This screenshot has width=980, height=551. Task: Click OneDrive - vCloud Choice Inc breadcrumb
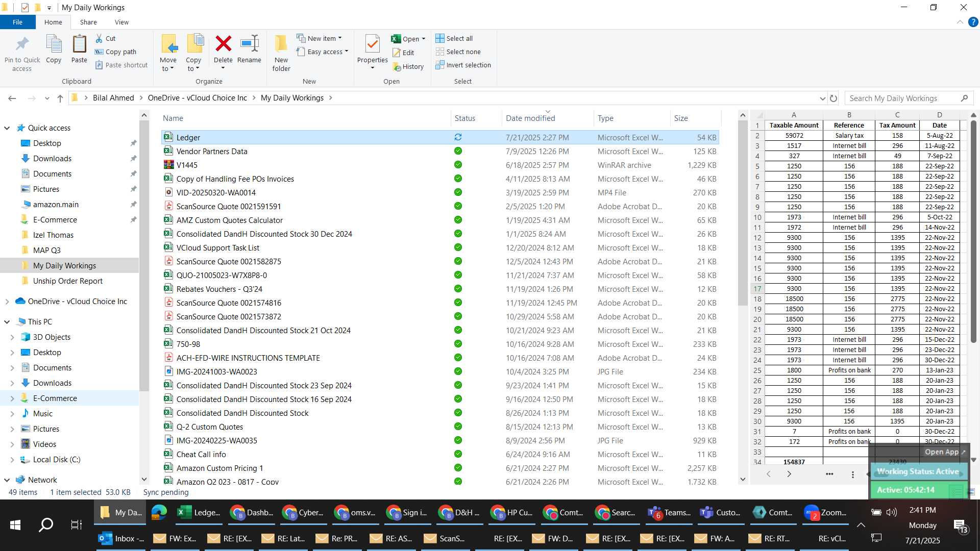197,98
